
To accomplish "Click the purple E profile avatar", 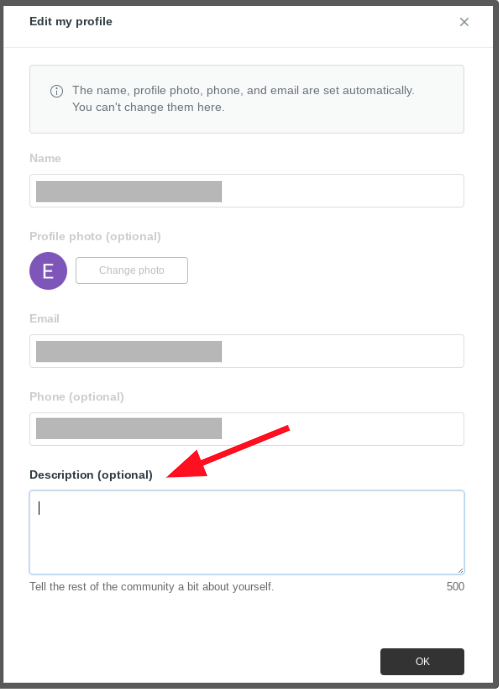I will tap(48, 271).
